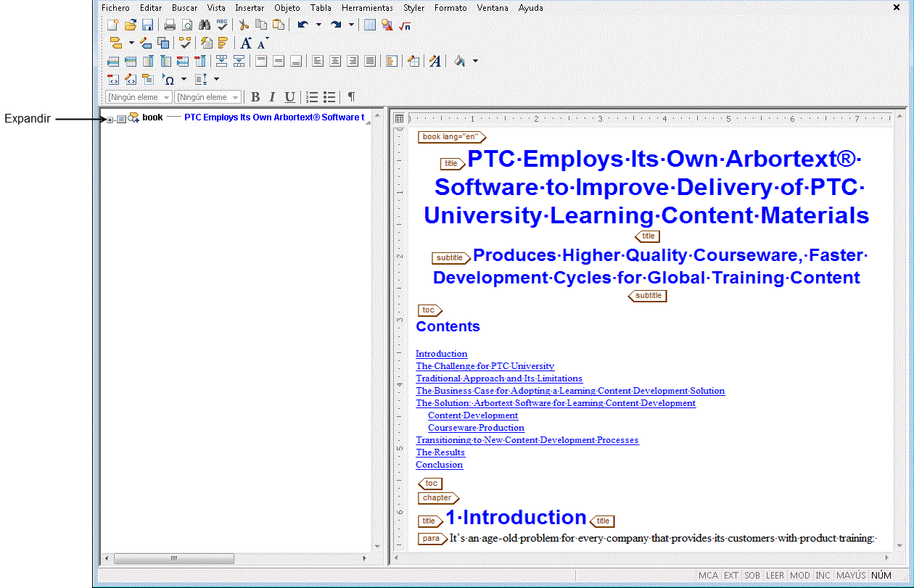Open the Formato menu
The height and width of the screenshot is (588, 914).
click(450, 8)
